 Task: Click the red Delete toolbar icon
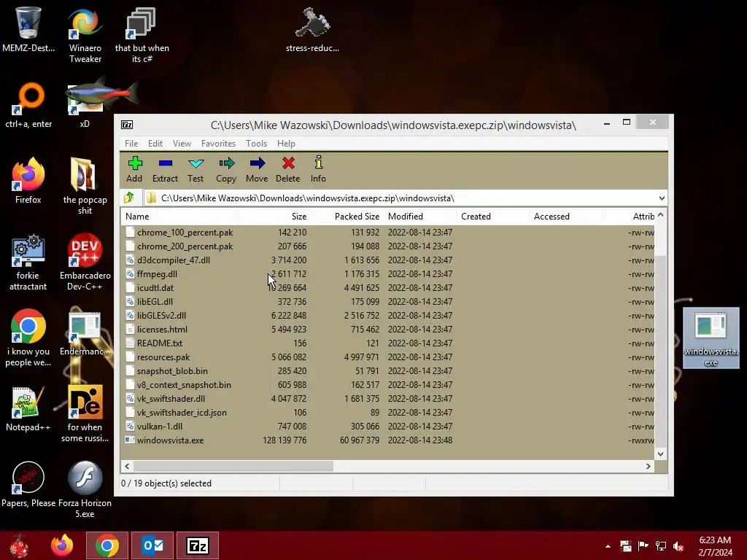pyautogui.click(x=287, y=169)
